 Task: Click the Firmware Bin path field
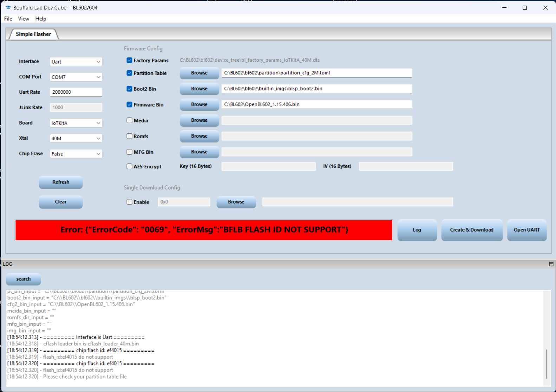point(317,105)
